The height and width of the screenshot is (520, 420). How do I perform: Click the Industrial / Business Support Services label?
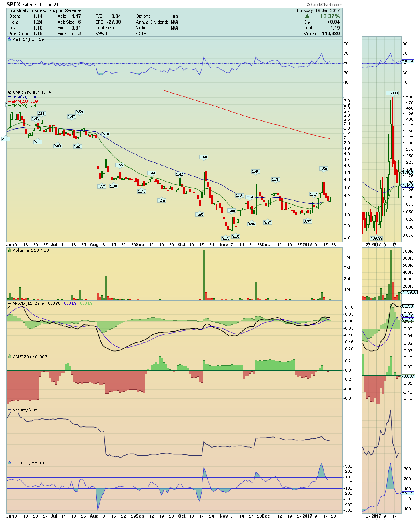tap(45, 10)
